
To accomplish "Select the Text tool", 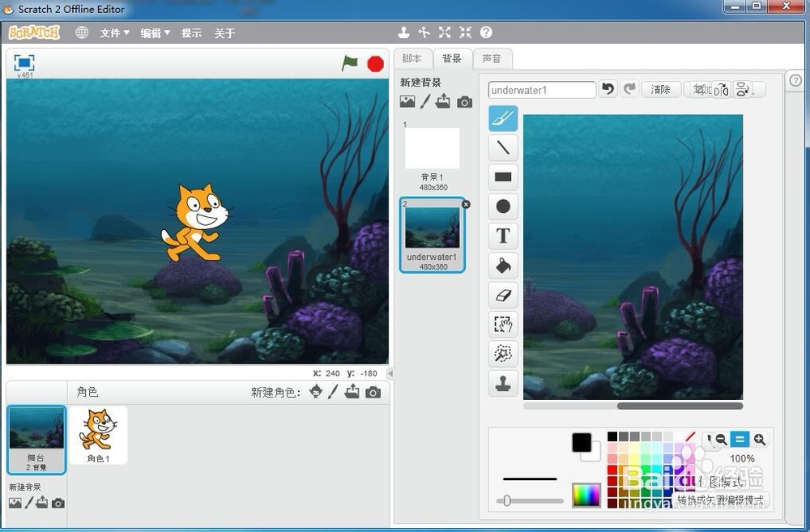I will pyautogui.click(x=503, y=236).
